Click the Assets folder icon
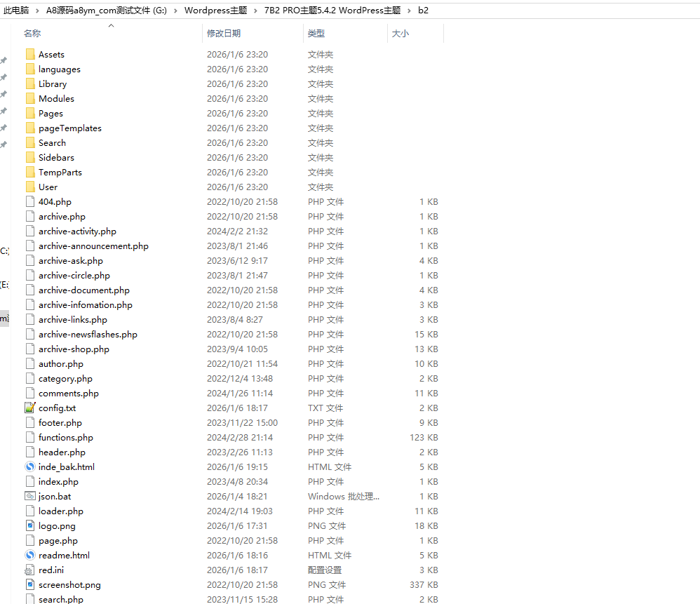Image resolution: width=700 pixels, height=604 pixels. click(29, 55)
